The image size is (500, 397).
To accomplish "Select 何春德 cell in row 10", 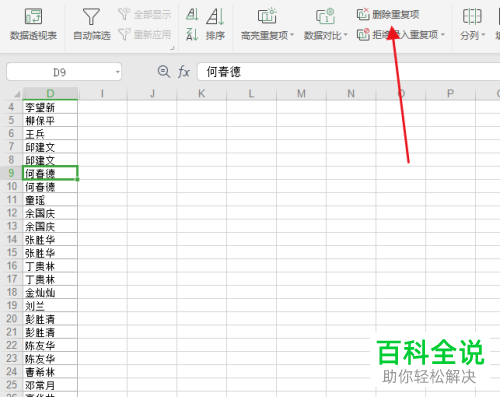I will 50,186.
